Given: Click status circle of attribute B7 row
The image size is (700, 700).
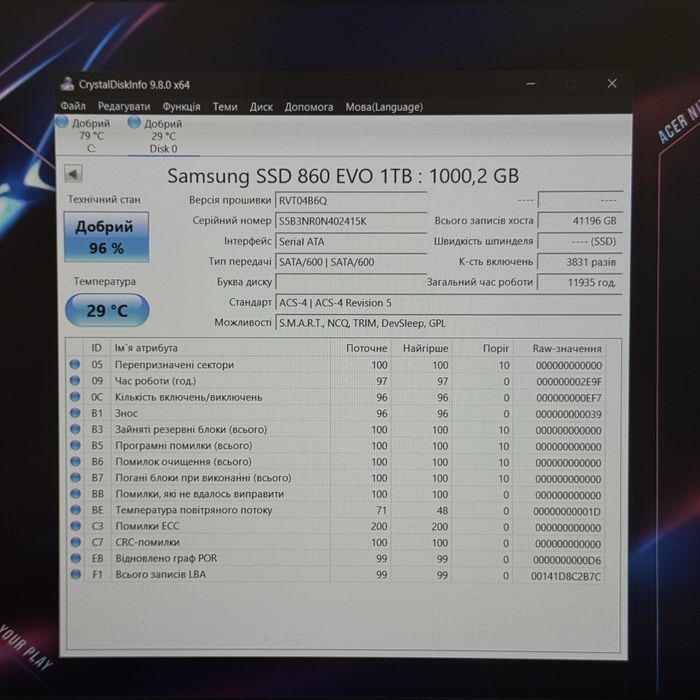Looking at the screenshot, I should point(75,477).
